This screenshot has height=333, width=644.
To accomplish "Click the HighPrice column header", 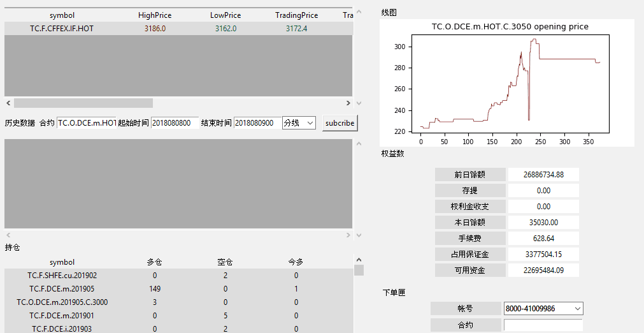I will coord(155,15).
